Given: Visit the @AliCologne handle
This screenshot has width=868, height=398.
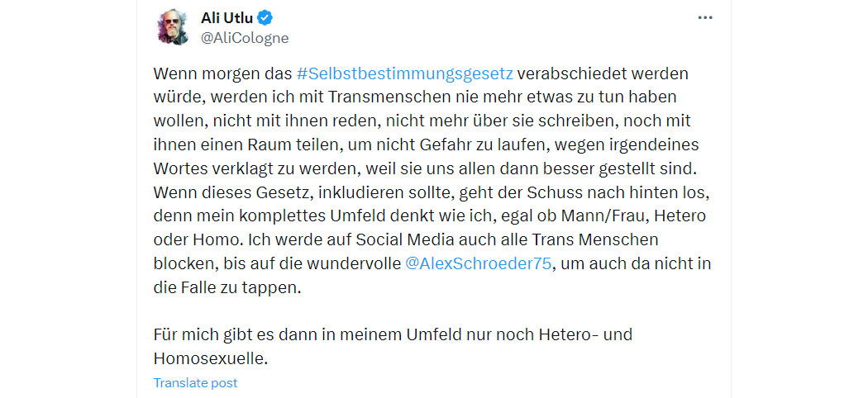Looking at the screenshot, I should pyautogui.click(x=244, y=38).
